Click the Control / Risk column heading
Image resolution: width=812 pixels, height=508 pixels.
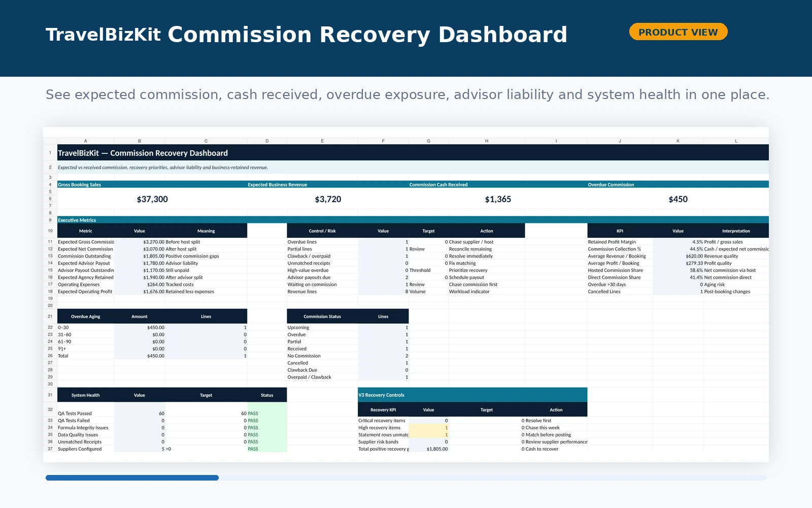tap(322, 231)
